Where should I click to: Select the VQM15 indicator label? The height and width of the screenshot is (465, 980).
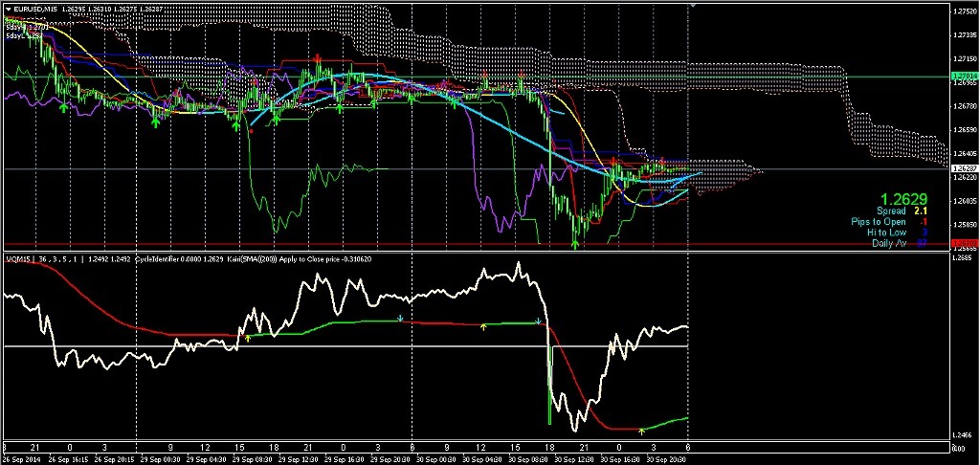[x=17, y=258]
